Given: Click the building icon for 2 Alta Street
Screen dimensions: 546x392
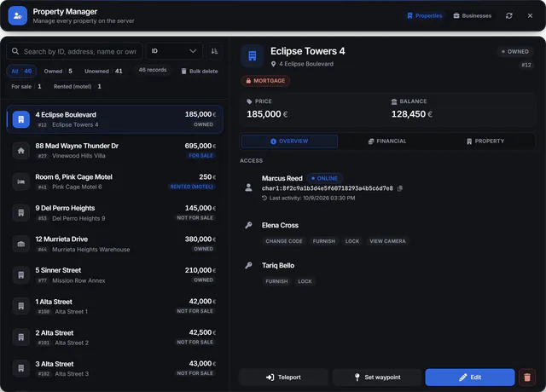Looking at the screenshot, I should 20,337.
